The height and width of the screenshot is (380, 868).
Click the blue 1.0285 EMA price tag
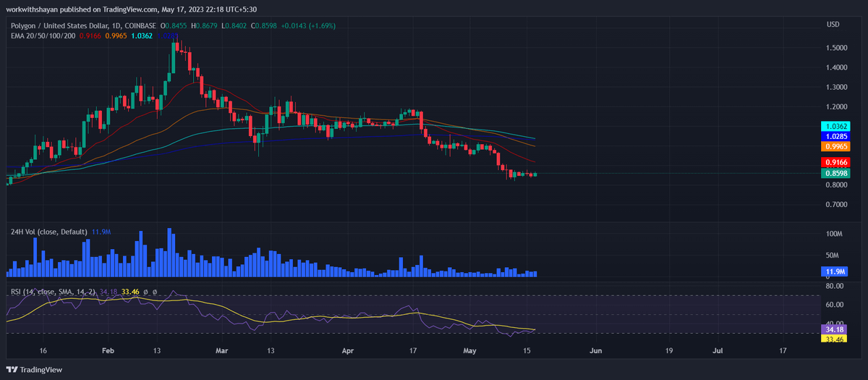tap(838, 136)
